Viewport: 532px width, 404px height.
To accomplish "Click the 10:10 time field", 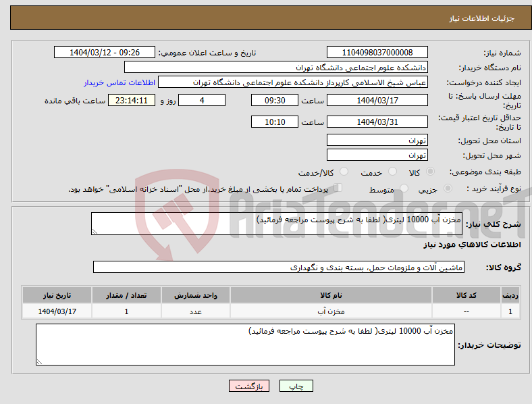I will (x=275, y=122).
